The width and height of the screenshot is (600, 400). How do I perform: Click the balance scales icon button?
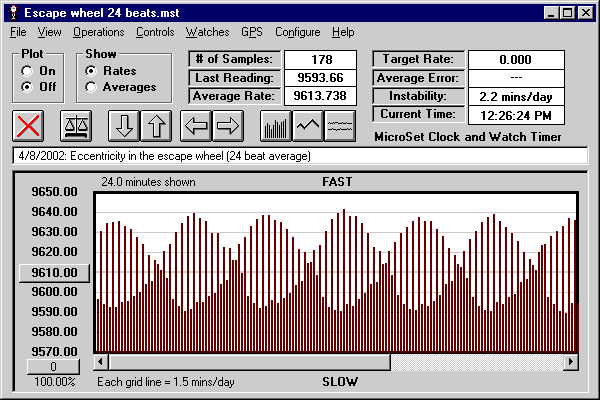76,126
